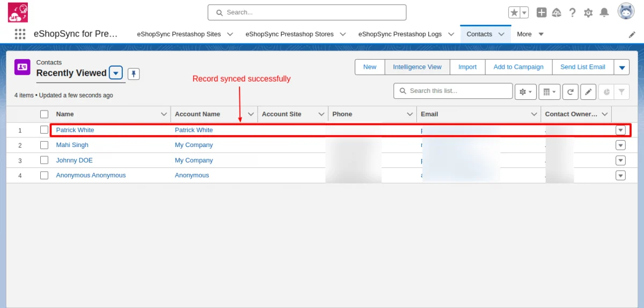Open the App Launcher grid icon

20,34
